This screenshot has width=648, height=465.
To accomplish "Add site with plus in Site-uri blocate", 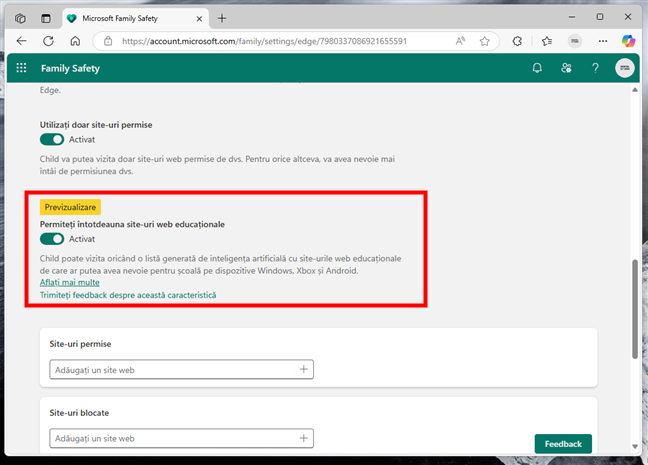I will [303, 438].
